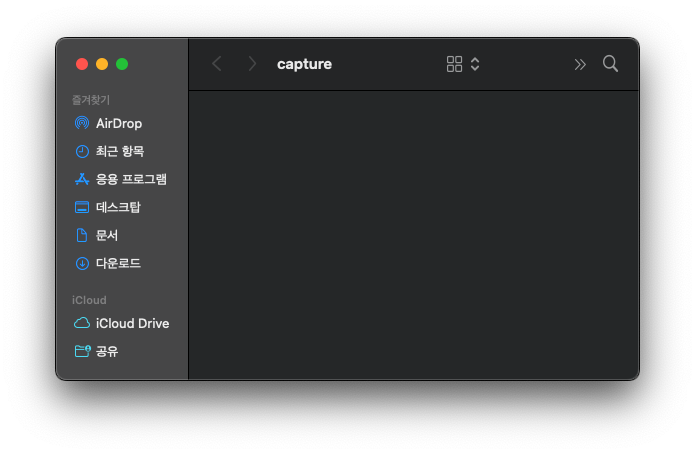Go forward with the right chevron
Screen dimensions: 695x454
point(252,64)
